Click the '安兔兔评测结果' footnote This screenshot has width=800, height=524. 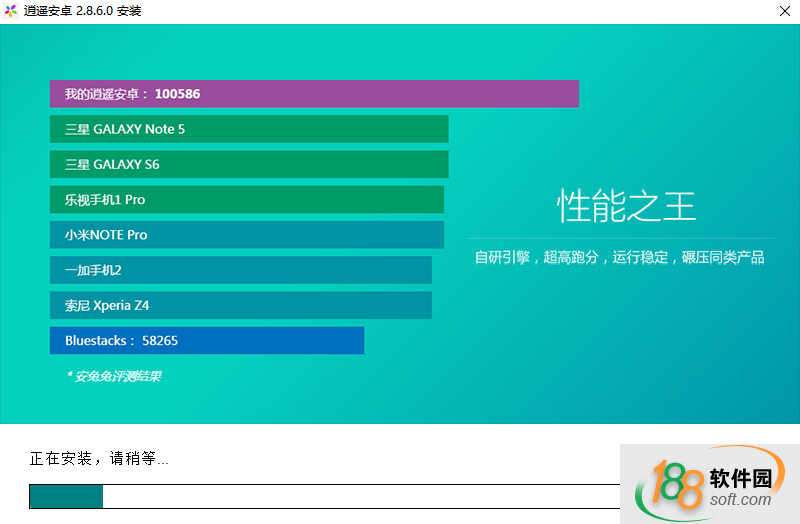pos(114,376)
